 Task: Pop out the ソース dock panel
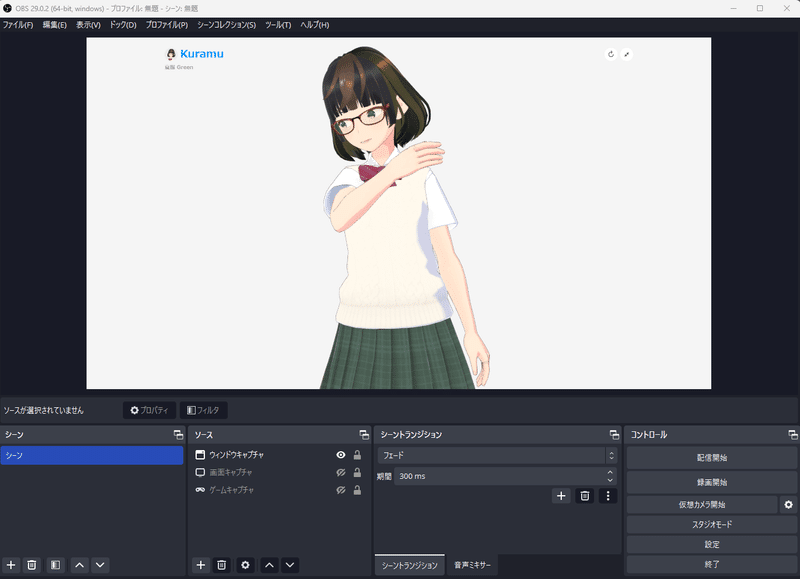pyautogui.click(x=364, y=435)
